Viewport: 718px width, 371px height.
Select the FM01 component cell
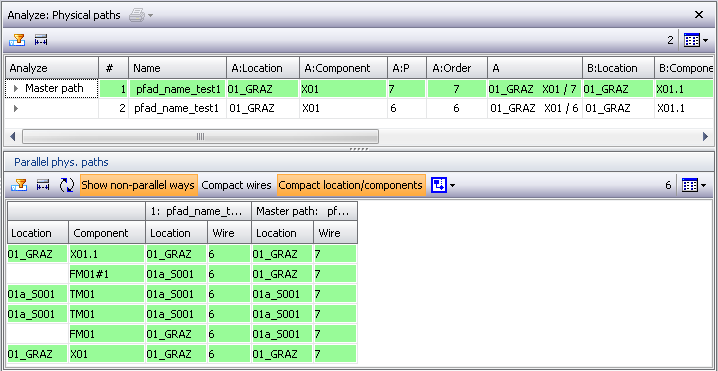107,334
